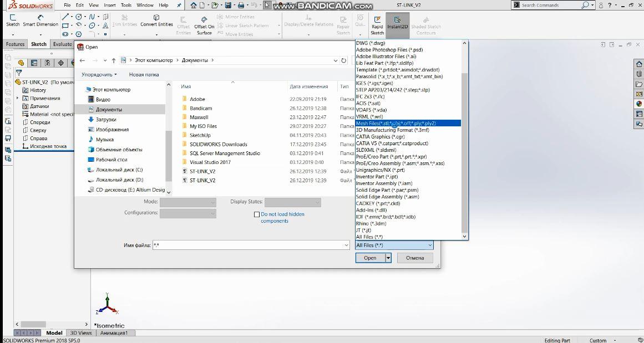Image resolution: width=644 pixels, height=343 pixels.
Task: Select the Visual Studio 2017 folder
Action: (210, 162)
